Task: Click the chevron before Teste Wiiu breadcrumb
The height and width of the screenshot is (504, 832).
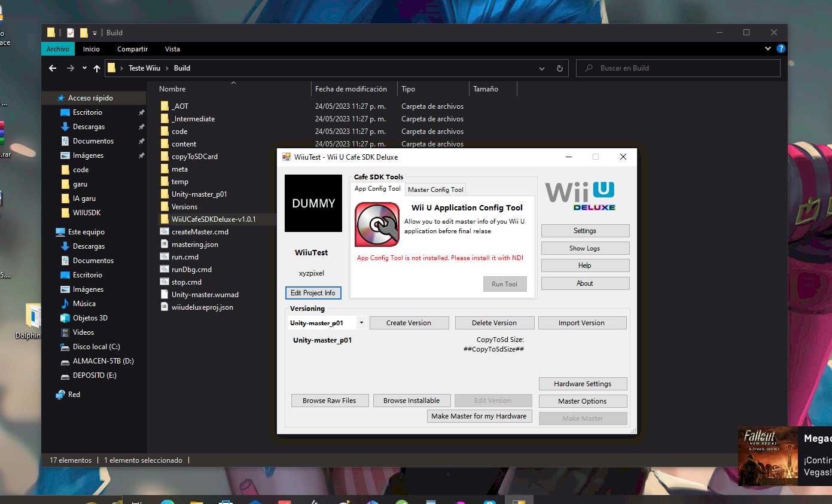Action: point(122,68)
